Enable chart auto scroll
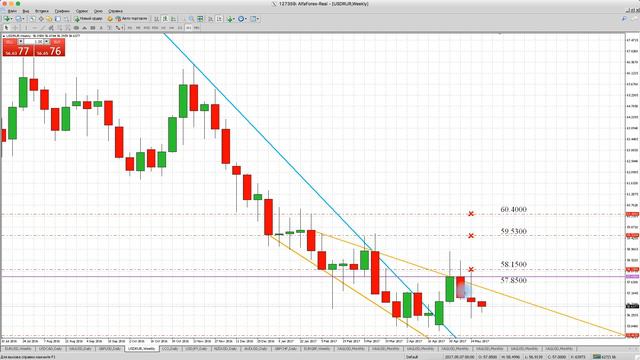The width and height of the screenshot is (640, 360). 210,19
